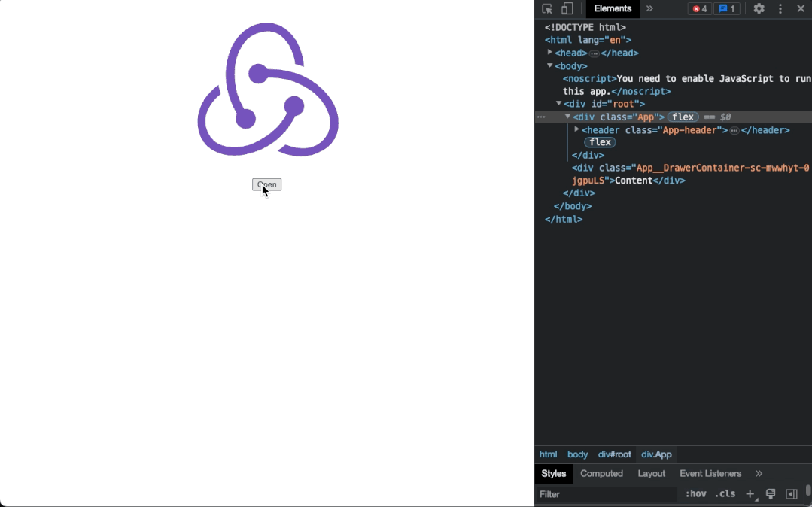Click the red errors counter badge
The height and width of the screenshot is (507, 812).
(699, 9)
